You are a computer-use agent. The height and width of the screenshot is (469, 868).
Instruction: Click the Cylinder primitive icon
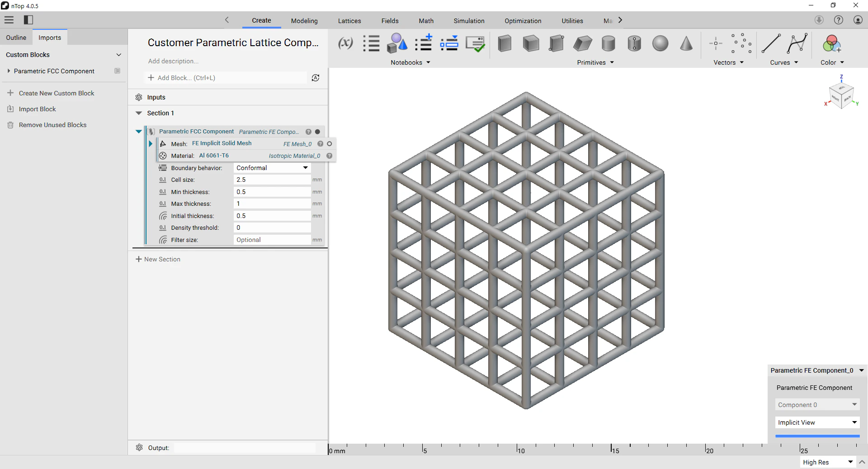(x=609, y=43)
